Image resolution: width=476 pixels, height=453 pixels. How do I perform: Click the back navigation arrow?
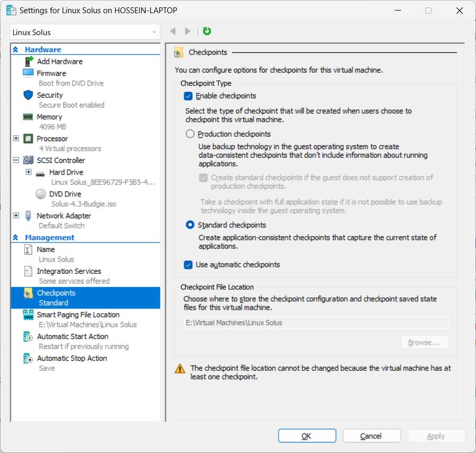click(173, 31)
